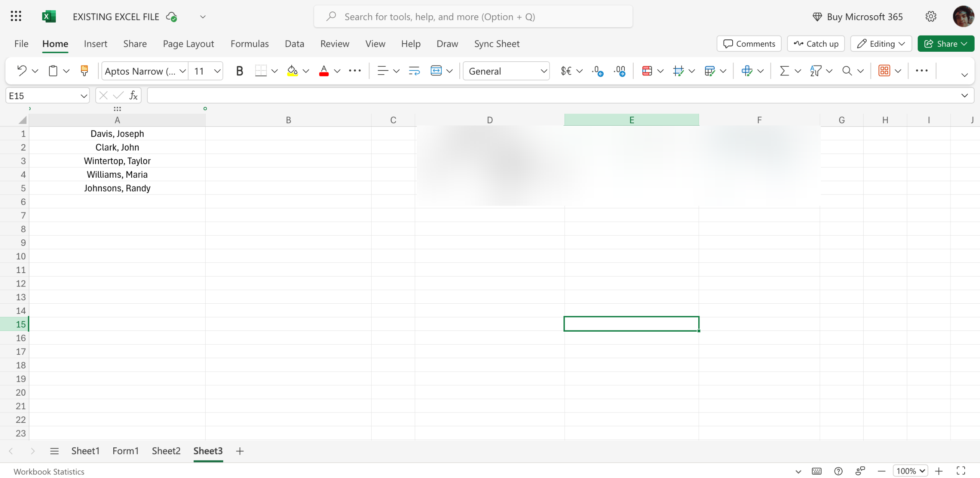980x478 pixels.
Task: Open the font name dropdown
Action: click(x=183, y=71)
